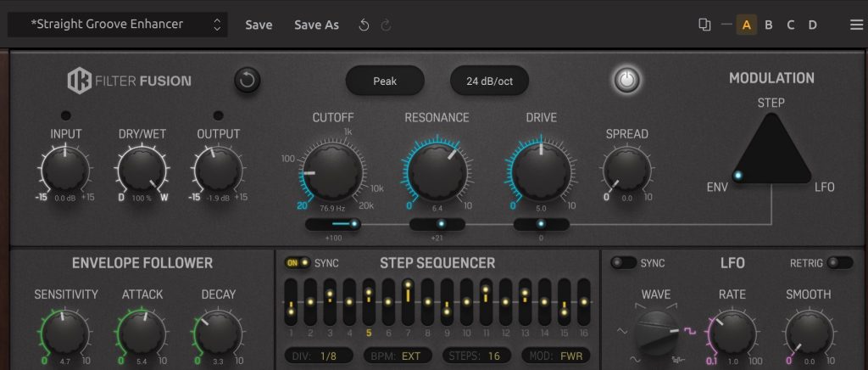Select preset slot B
The width and height of the screenshot is (868, 370).
click(768, 25)
